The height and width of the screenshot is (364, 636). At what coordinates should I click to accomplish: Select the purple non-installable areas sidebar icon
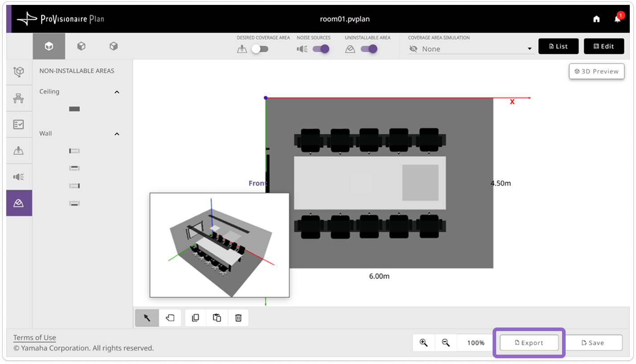point(19,203)
